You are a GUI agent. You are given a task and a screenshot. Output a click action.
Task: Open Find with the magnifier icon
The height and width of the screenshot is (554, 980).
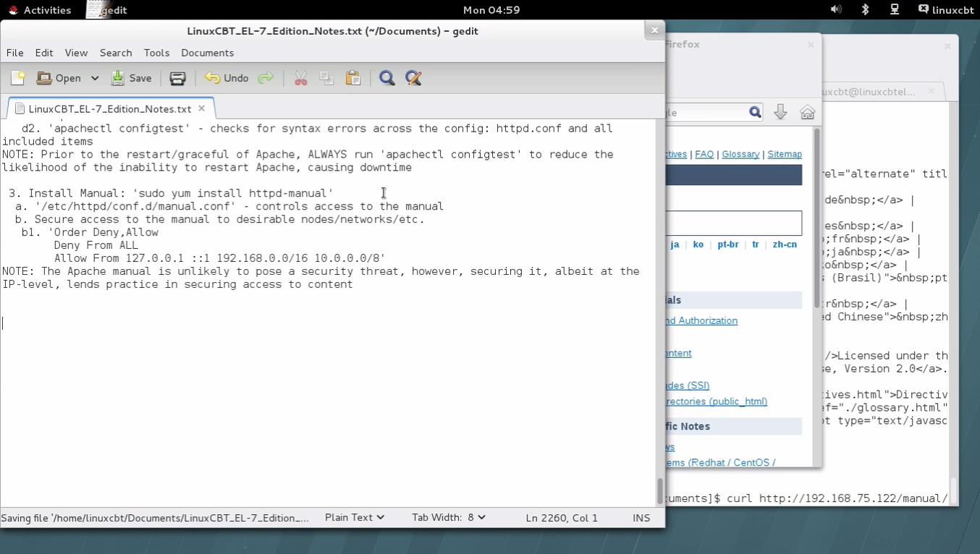click(x=387, y=78)
